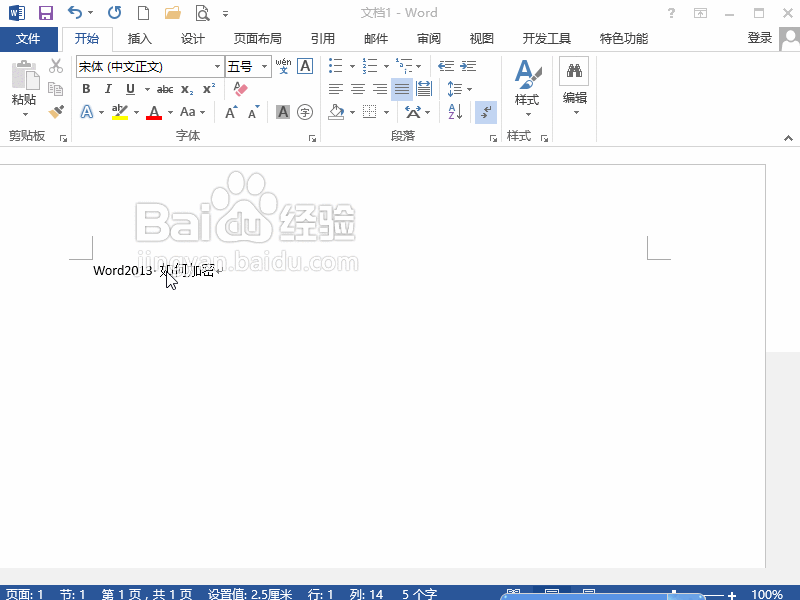The image size is (800, 600).
Task: Sort paragraphs with the A-Z icon
Action: click(455, 111)
